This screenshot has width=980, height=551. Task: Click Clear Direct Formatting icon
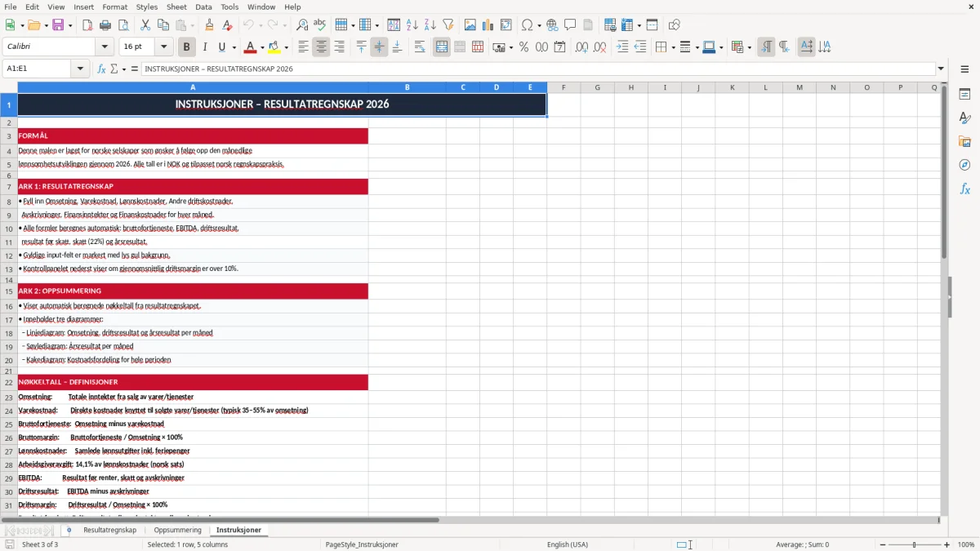click(228, 25)
